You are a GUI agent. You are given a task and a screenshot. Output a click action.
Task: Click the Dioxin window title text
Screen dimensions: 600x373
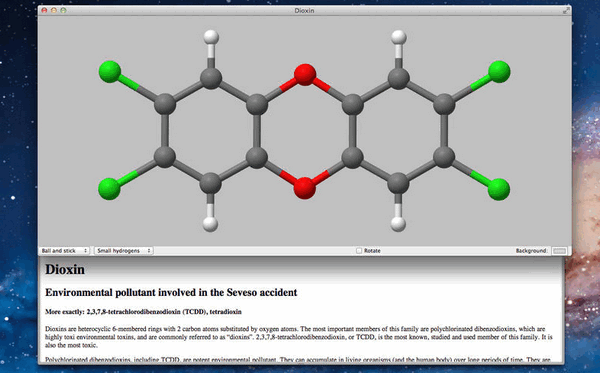pyautogui.click(x=304, y=10)
